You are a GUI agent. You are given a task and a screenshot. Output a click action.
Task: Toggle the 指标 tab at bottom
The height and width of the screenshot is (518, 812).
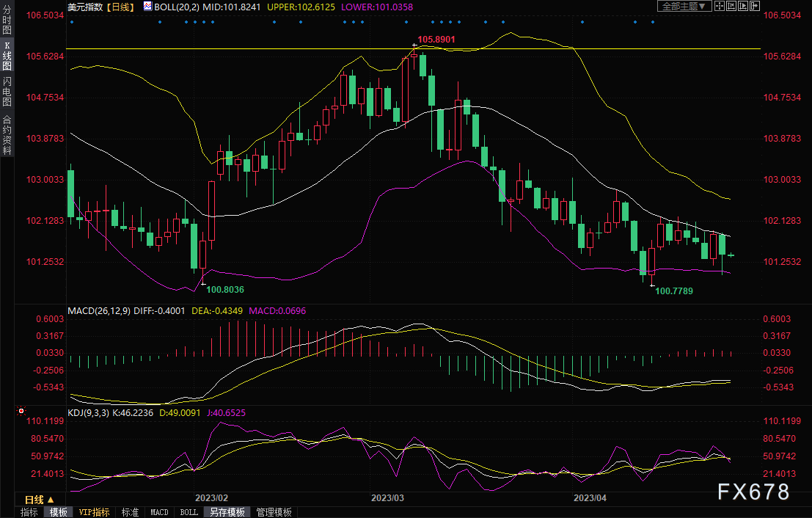[x=29, y=512]
